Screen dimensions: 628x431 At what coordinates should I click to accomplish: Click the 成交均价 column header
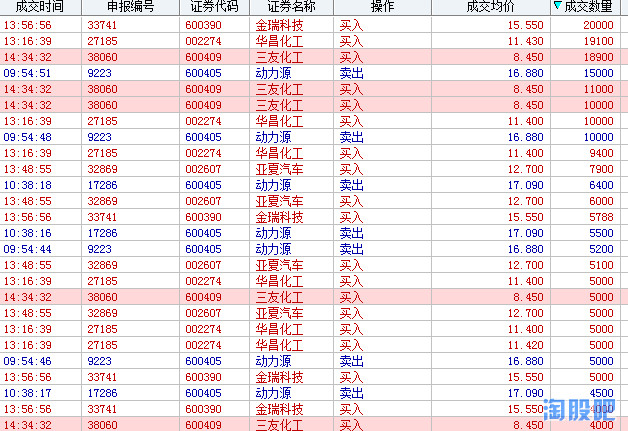490,6
